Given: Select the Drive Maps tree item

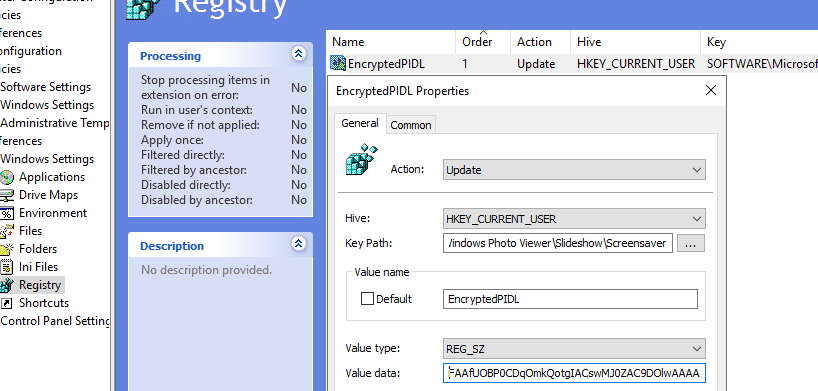Looking at the screenshot, I should coord(49,195).
